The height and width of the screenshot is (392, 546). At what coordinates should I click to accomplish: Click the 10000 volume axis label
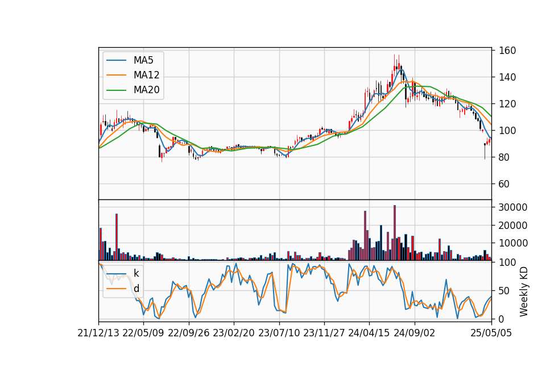(x=513, y=243)
